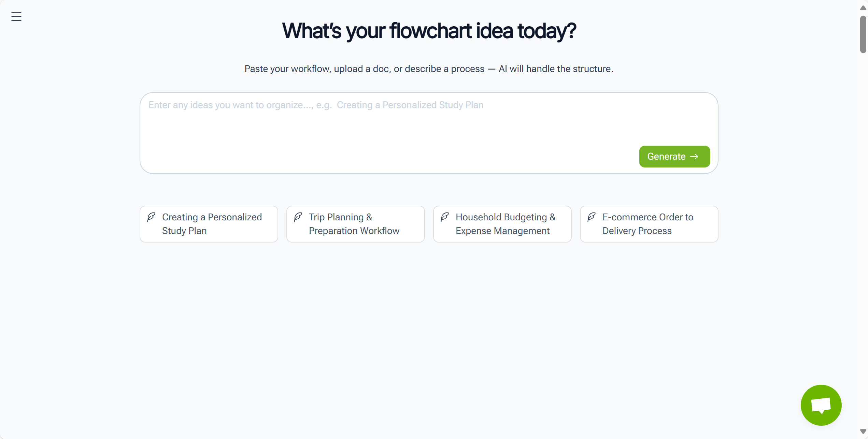Click the feather icon on Trip Planning card
The image size is (868, 439).
click(x=298, y=217)
